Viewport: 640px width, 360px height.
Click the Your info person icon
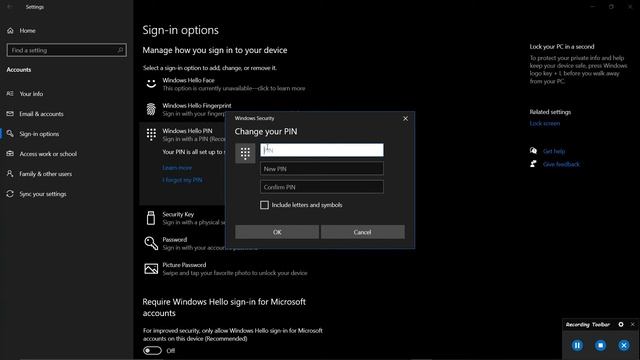[x=10, y=93]
